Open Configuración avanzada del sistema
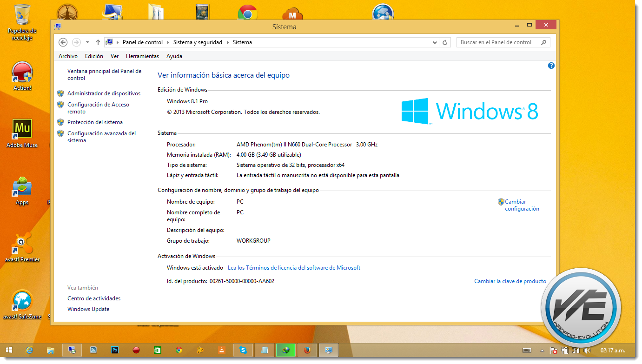642x364 pixels. click(101, 137)
